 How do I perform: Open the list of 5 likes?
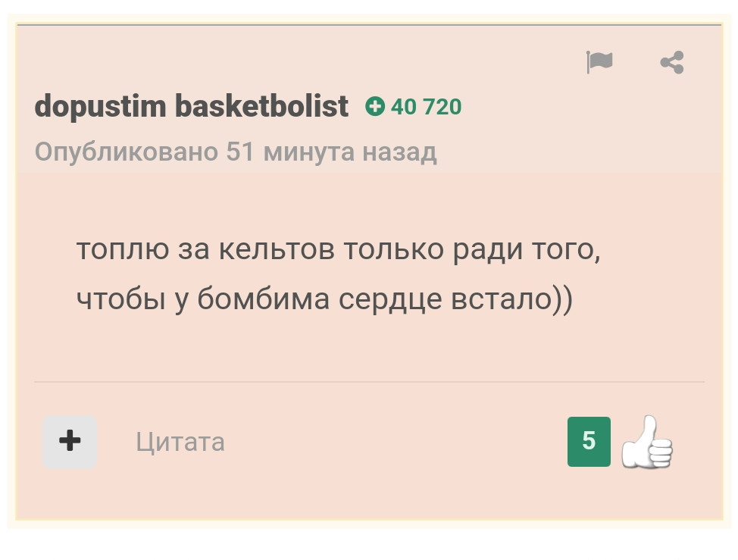(x=589, y=442)
